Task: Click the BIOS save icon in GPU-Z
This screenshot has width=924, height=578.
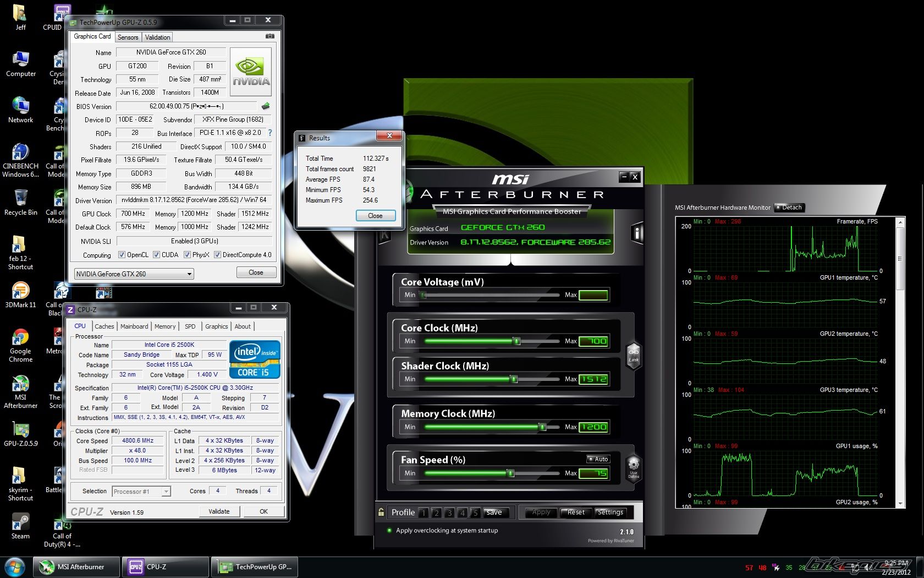Action: (266, 106)
